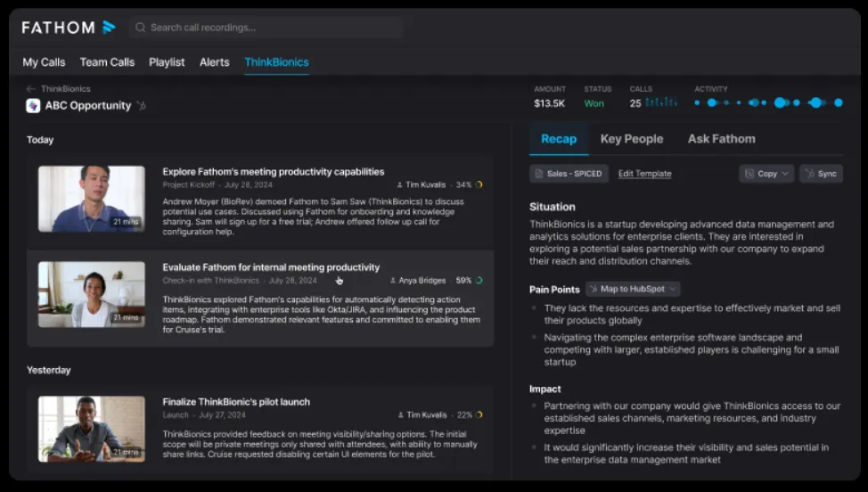Click the person icon beside Anya Bridges
Screen dimensions: 868x492
click(393, 281)
